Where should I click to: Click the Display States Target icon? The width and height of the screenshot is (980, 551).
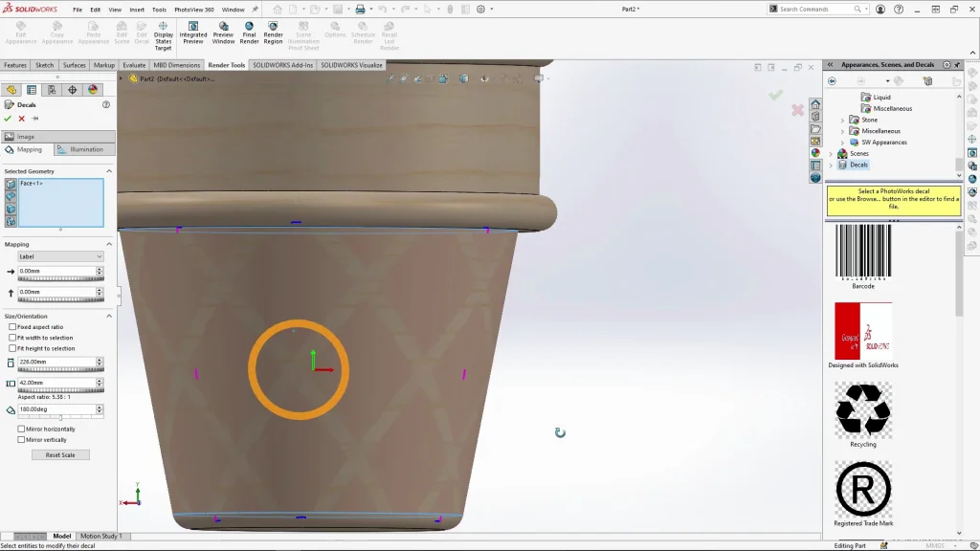pos(164,33)
